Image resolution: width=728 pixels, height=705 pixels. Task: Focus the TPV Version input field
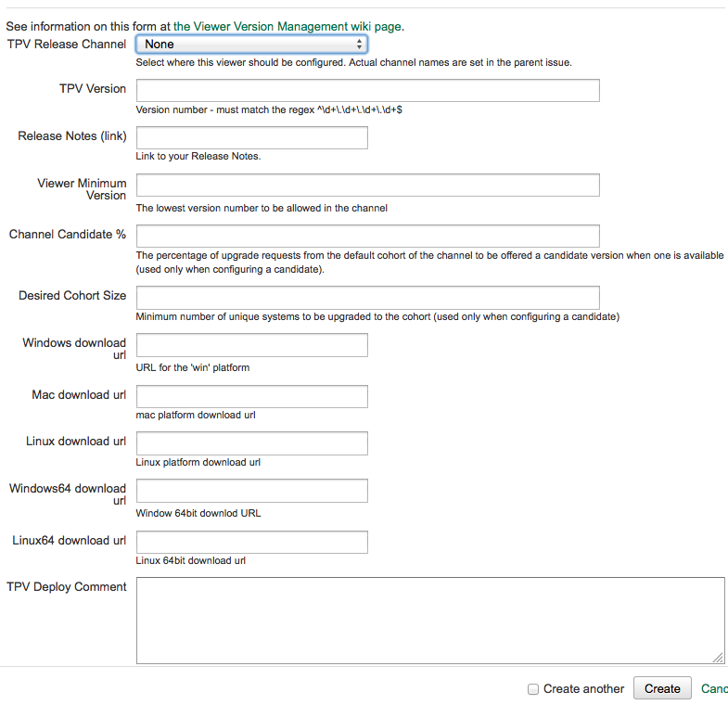tap(368, 90)
